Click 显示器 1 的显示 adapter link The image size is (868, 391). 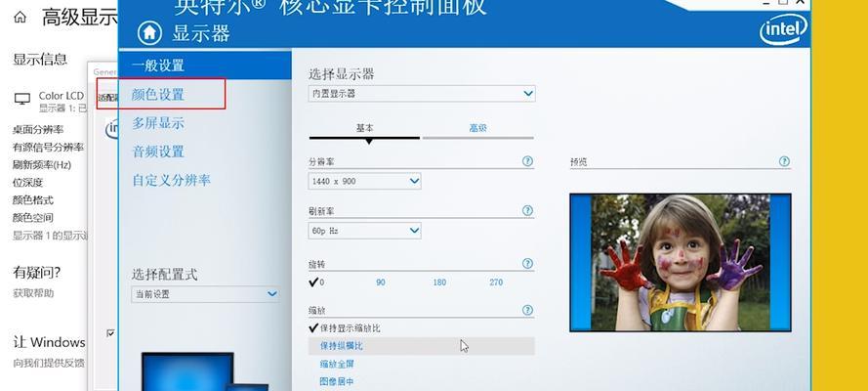coord(50,236)
